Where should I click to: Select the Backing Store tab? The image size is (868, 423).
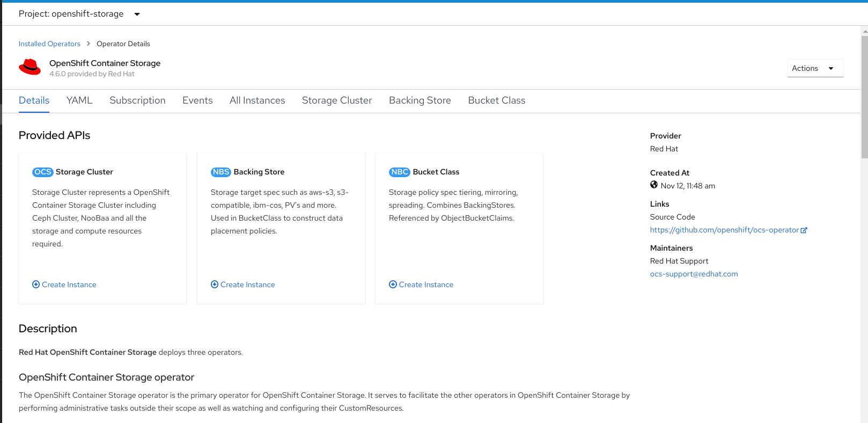click(420, 100)
